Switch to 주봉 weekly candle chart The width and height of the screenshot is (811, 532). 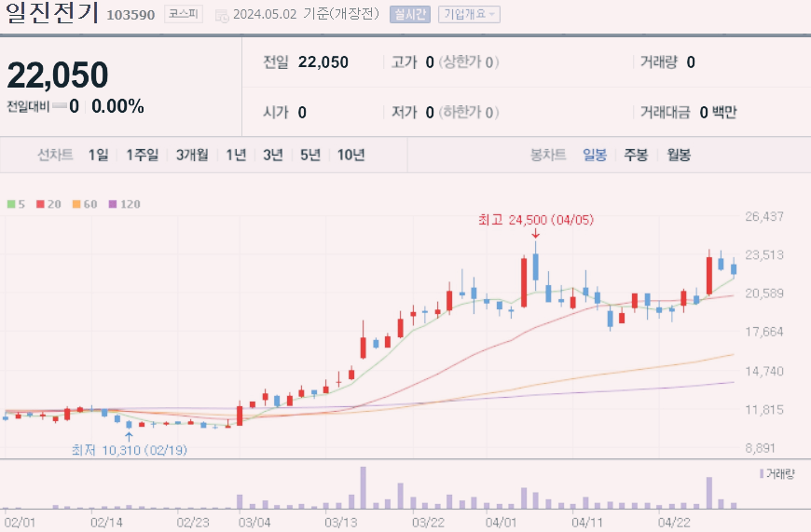click(x=636, y=155)
